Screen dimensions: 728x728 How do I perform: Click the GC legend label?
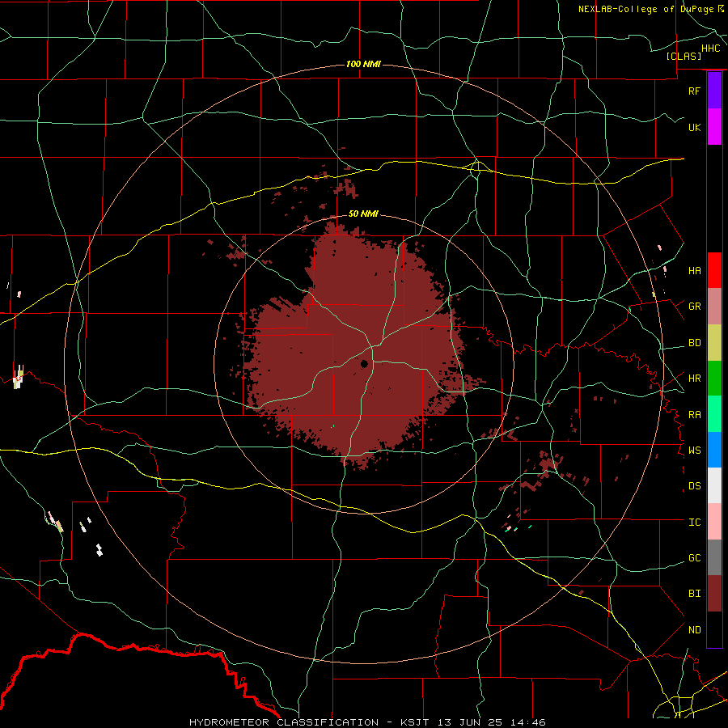coord(694,557)
